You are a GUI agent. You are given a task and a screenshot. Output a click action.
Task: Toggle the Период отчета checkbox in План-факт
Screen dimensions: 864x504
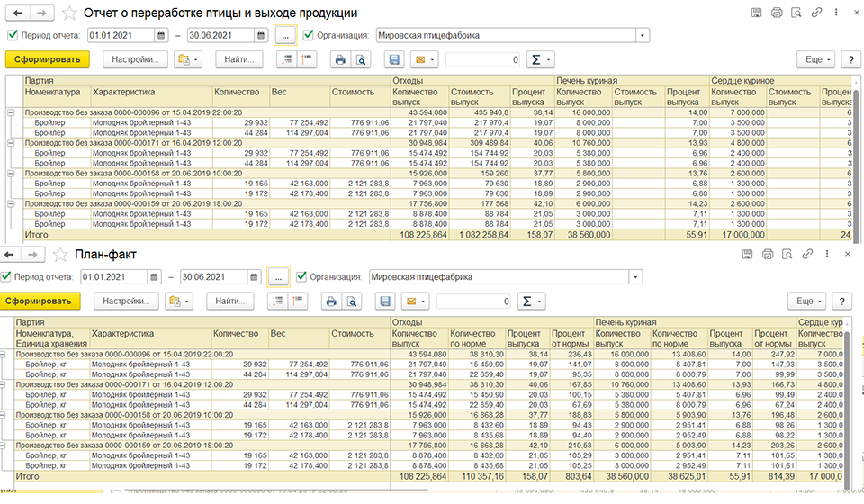(6, 276)
